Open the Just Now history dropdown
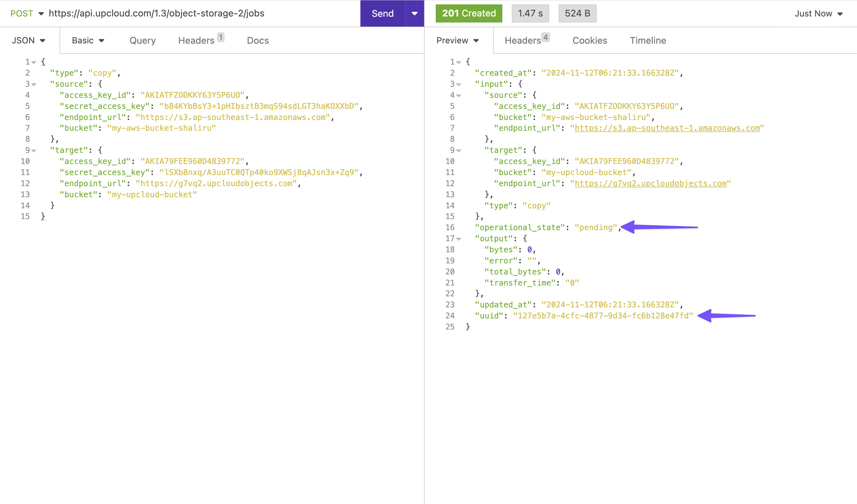Image resolution: width=857 pixels, height=504 pixels. 818,14
